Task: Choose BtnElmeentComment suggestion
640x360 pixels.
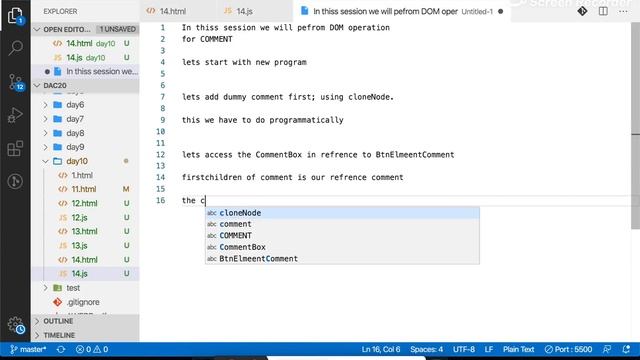Action: tap(342, 258)
